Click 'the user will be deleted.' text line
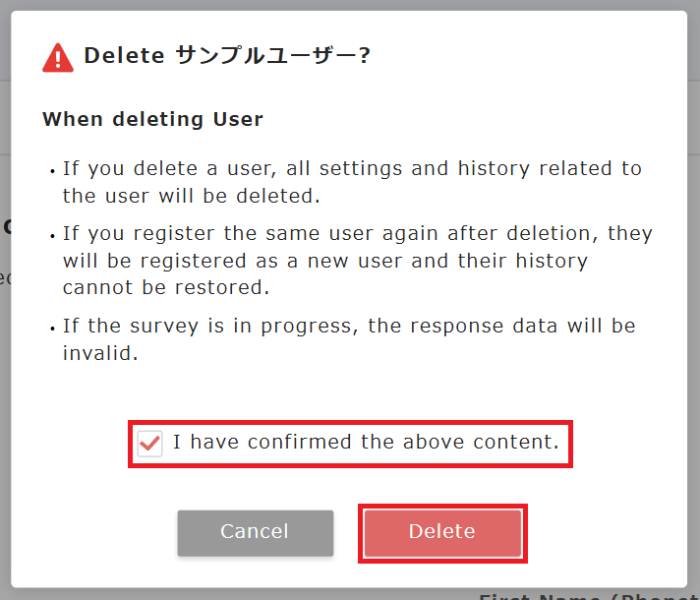Screen dimensions: 700x600 pos(192,196)
